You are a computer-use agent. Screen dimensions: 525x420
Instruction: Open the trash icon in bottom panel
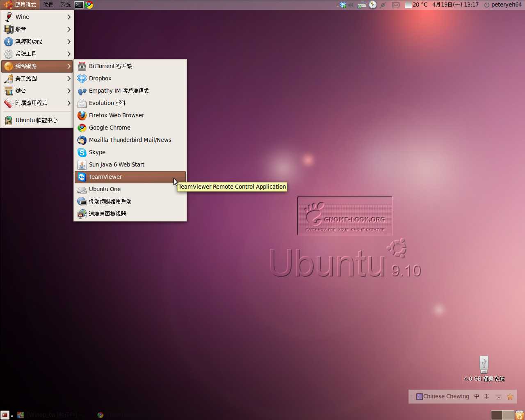pyautogui.click(x=520, y=415)
